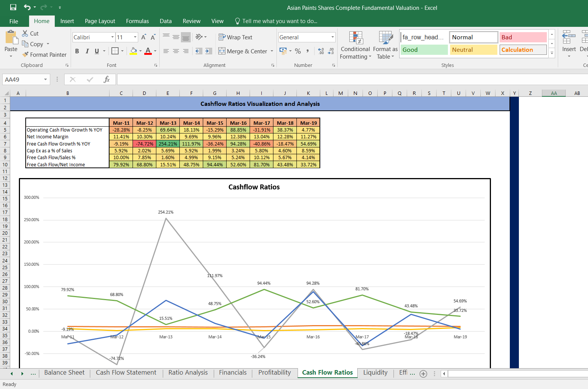Click Decrease Decimal icon
This screenshot has height=389, width=588.
point(331,51)
